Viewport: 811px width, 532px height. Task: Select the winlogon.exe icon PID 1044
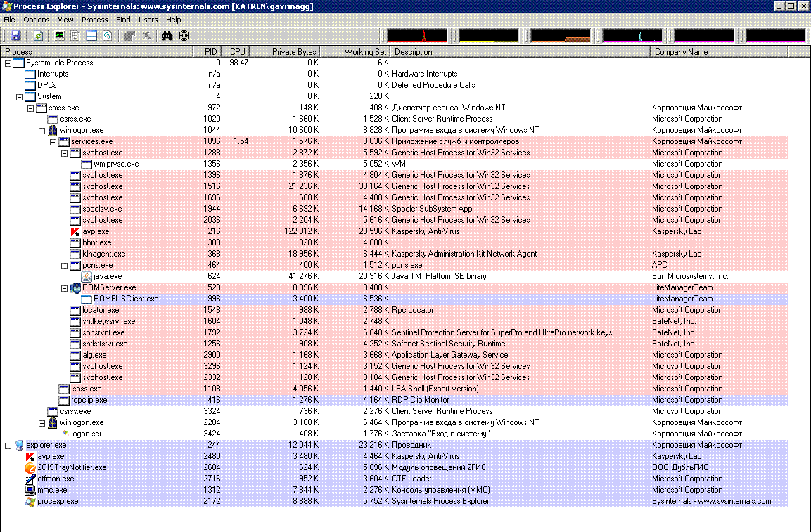[53, 130]
